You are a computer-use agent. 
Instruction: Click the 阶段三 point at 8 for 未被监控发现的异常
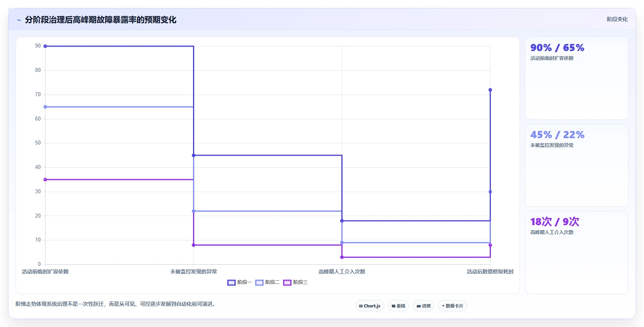(193, 245)
